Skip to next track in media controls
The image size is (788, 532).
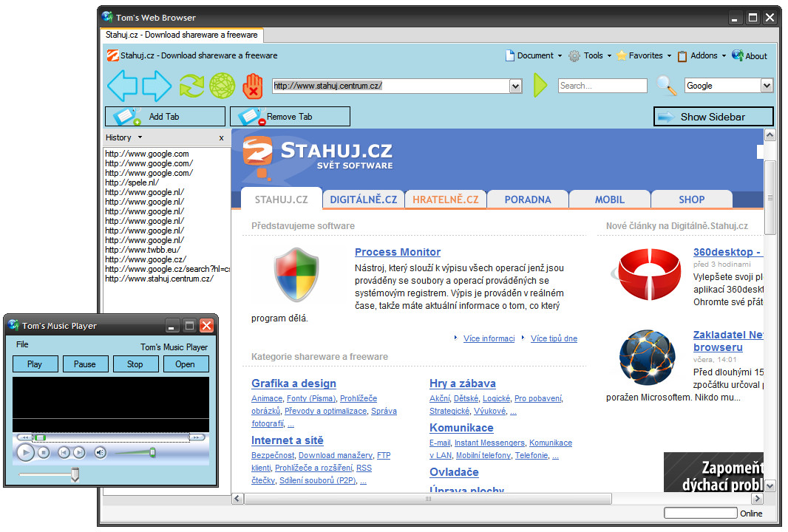pyautogui.click(x=79, y=453)
